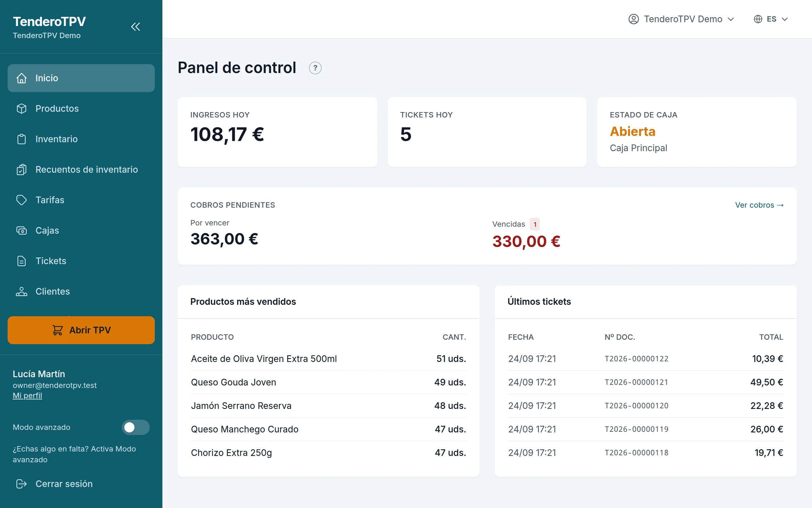The image size is (812, 508).
Task: Click Queso Gouda Joven product row
Action: pos(329,382)
